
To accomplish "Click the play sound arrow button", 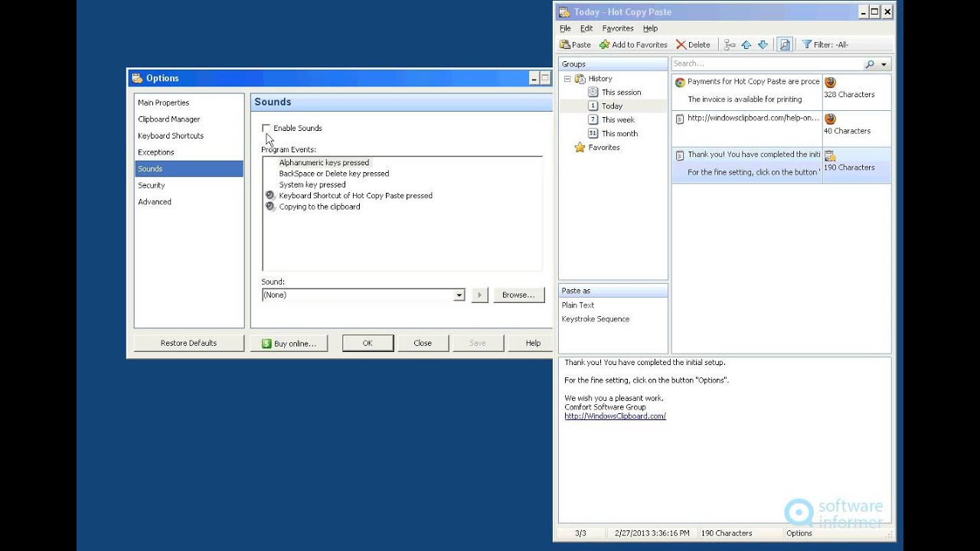I will point(479,295).
